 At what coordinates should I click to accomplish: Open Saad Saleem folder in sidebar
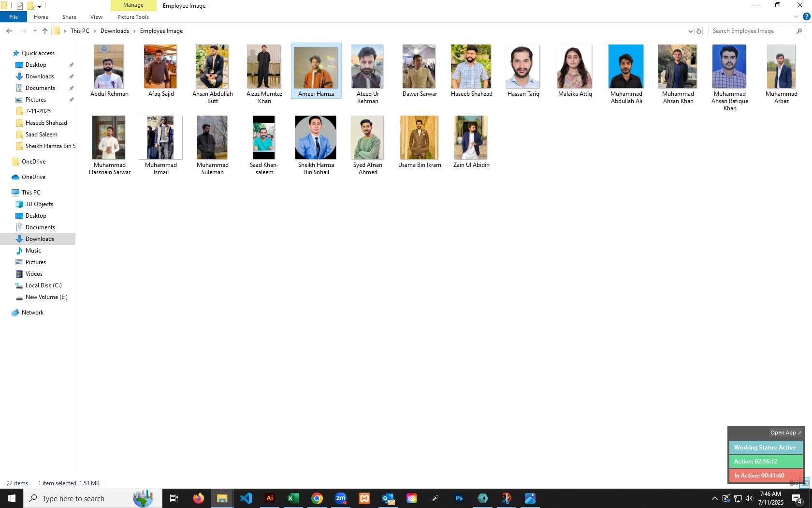[x=41, y=134]
